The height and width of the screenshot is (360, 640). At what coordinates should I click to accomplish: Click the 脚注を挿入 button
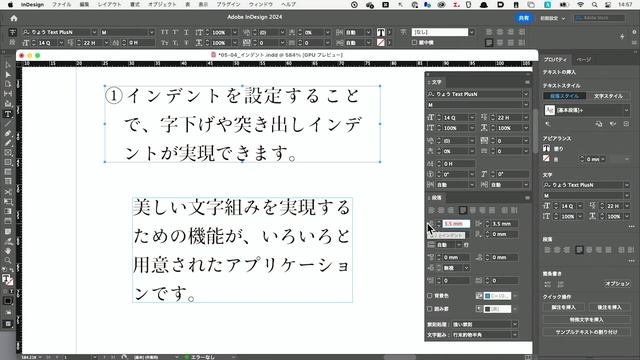point(564,307)
